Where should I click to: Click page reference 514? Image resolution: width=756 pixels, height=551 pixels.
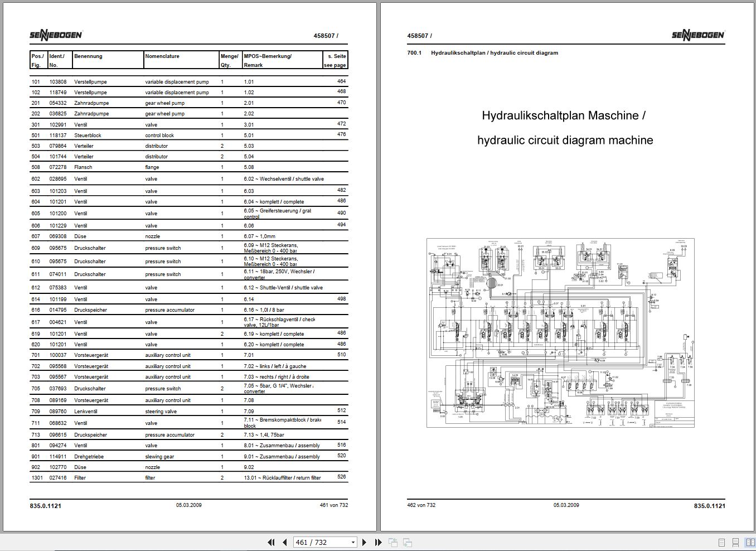click(342, 422)
